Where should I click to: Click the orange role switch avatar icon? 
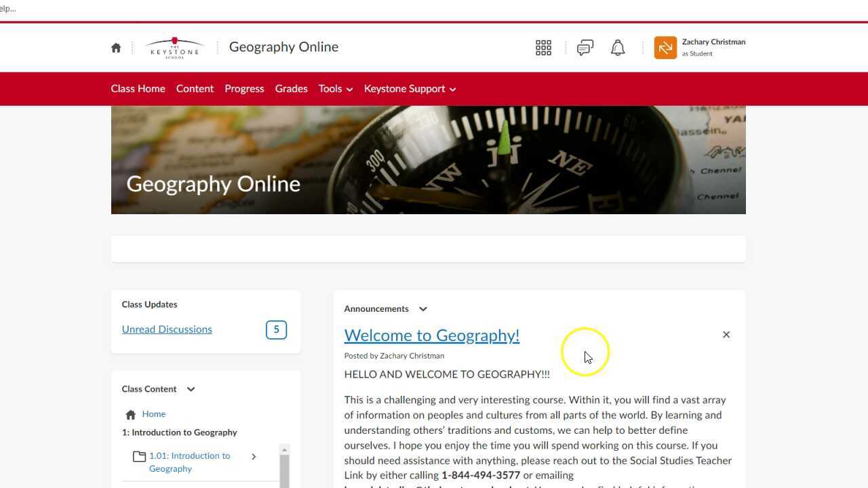[x=665, y=47]
